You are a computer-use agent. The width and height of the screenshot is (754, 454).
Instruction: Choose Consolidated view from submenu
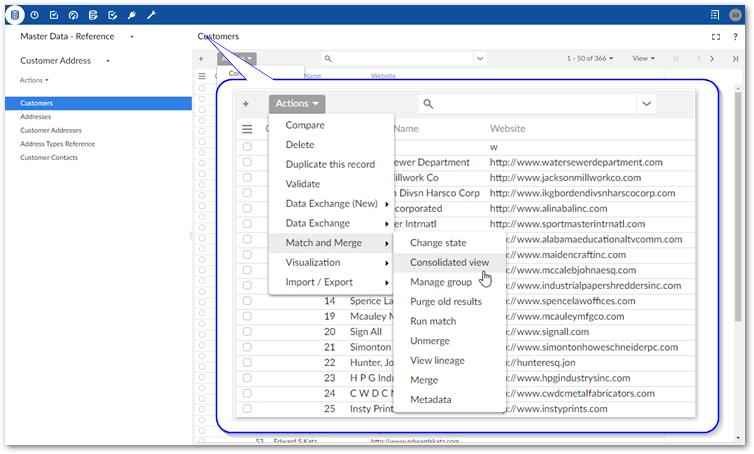[x=449, y=262]
